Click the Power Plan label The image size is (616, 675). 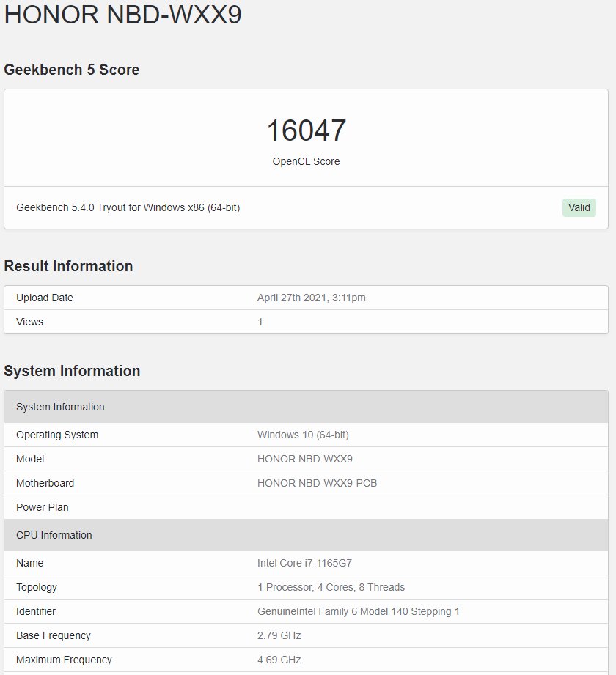(x=43, y=507)
